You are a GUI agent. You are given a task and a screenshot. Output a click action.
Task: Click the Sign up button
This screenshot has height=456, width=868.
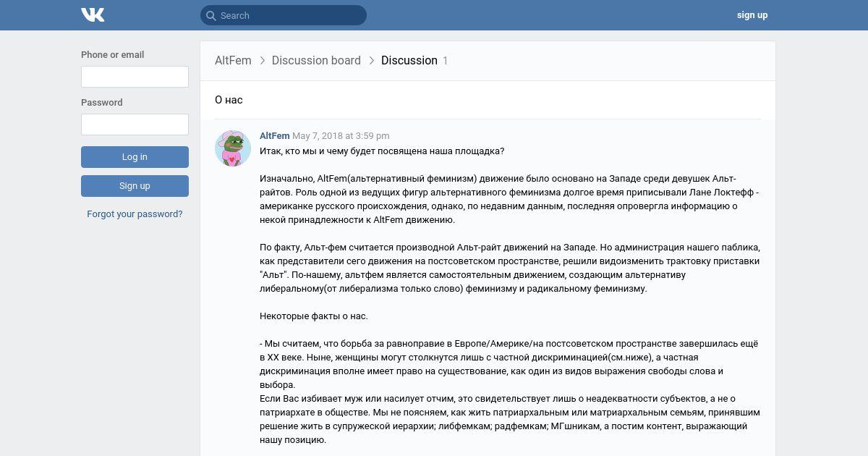point(135,186)
